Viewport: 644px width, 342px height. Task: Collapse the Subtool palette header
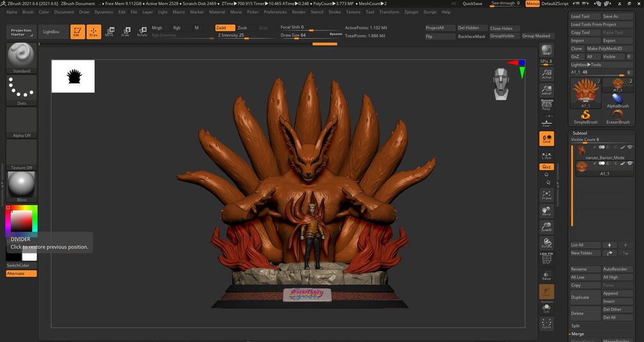click(579, 133)
